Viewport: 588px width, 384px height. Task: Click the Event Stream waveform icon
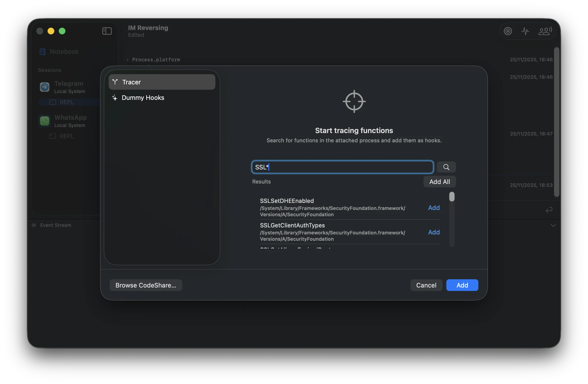(x=34, y=225)
